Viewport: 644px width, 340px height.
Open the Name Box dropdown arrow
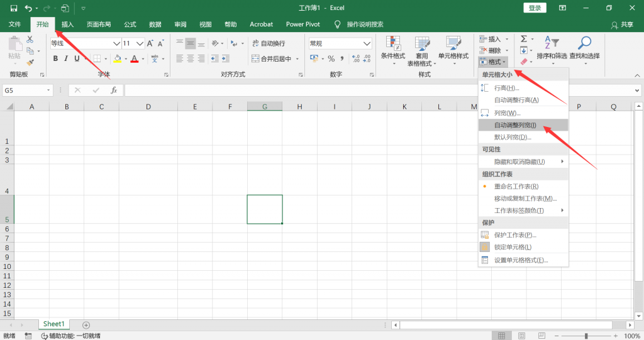click(48, 90)
